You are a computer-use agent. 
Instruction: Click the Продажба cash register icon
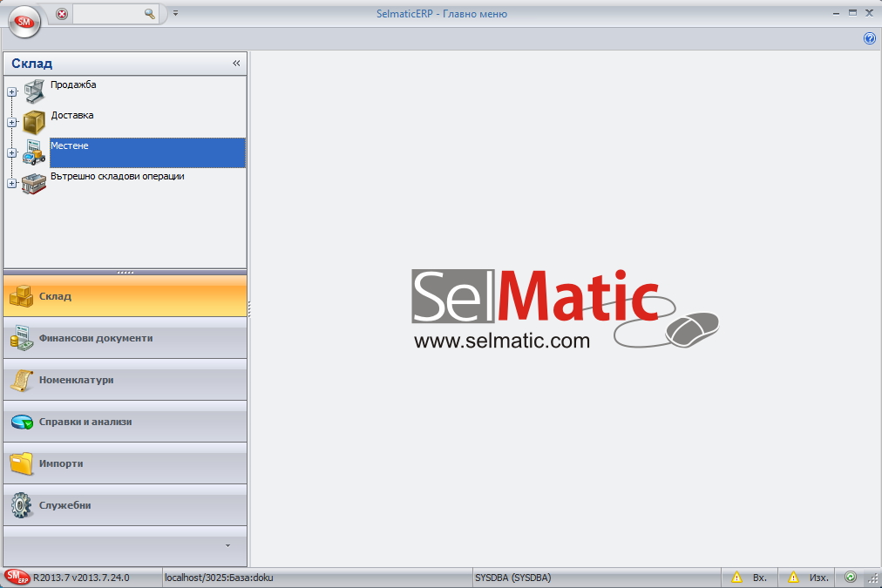[x=34, y=91]
